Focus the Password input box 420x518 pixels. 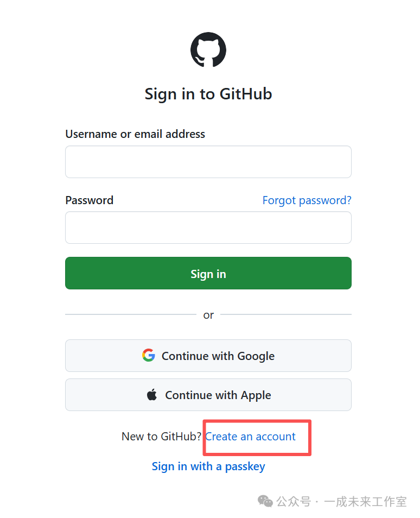[x=208, y=228]
